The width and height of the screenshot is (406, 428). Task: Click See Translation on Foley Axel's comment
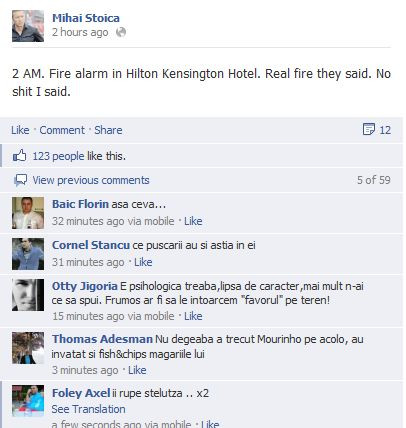(x=88, y=409)
